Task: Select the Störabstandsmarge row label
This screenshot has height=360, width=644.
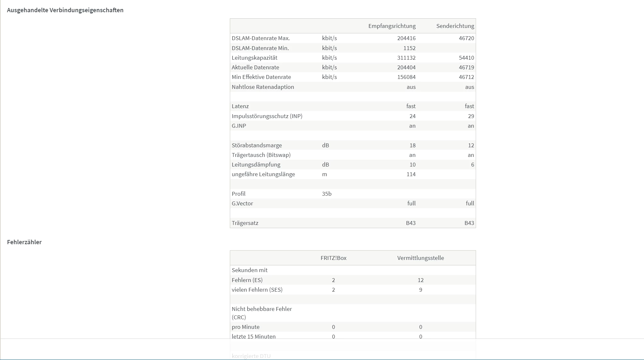Action: point(257,145)
